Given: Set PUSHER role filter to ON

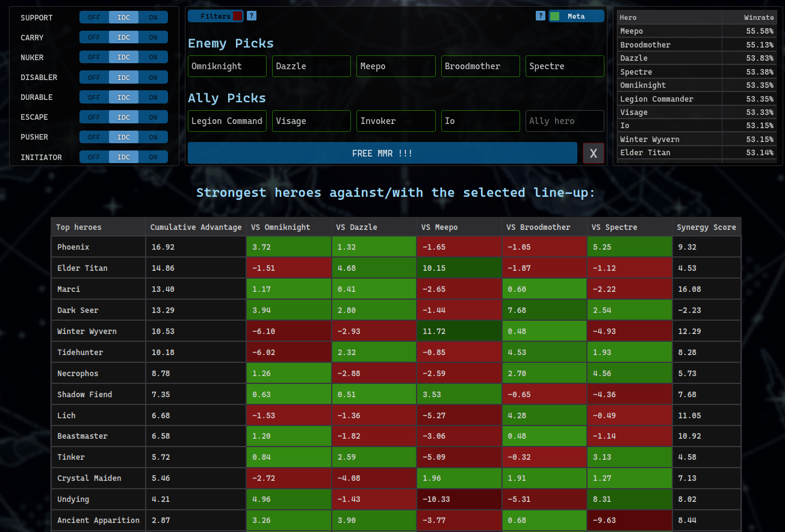Looking at the screenshot, I should point(153,137).
